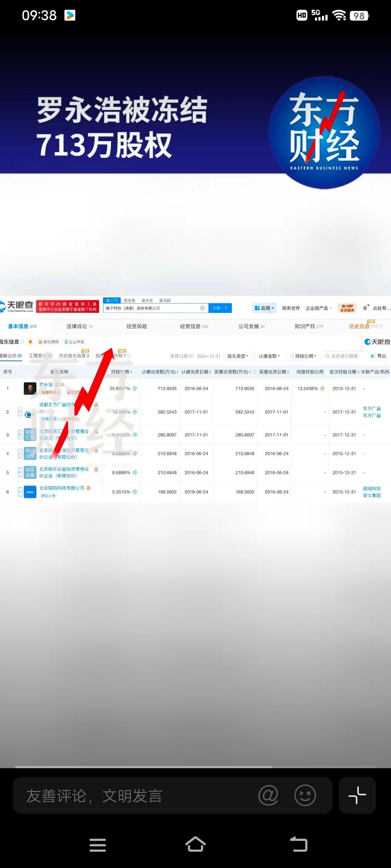Switch to the 公司发展 tab
Viewport: 391px width, 868px height.
[251, 326]
